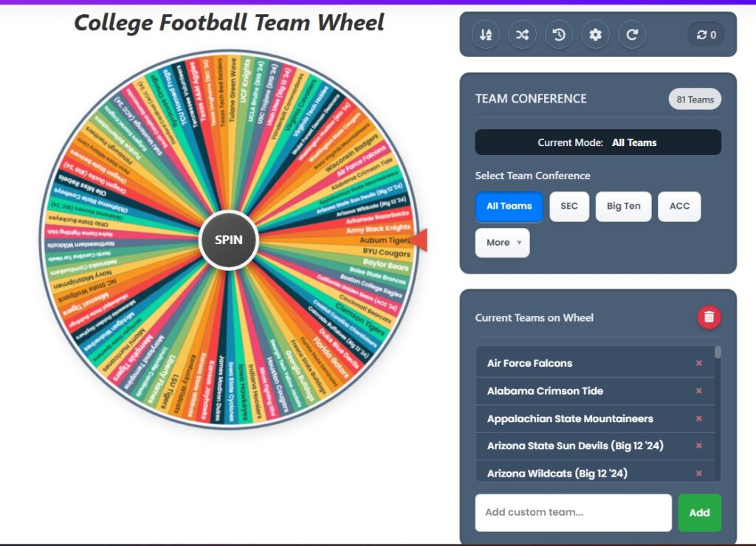Remove Arizona Wildcats with its x icon
Viewport: 756px width, 546px height.
(698, 473)
